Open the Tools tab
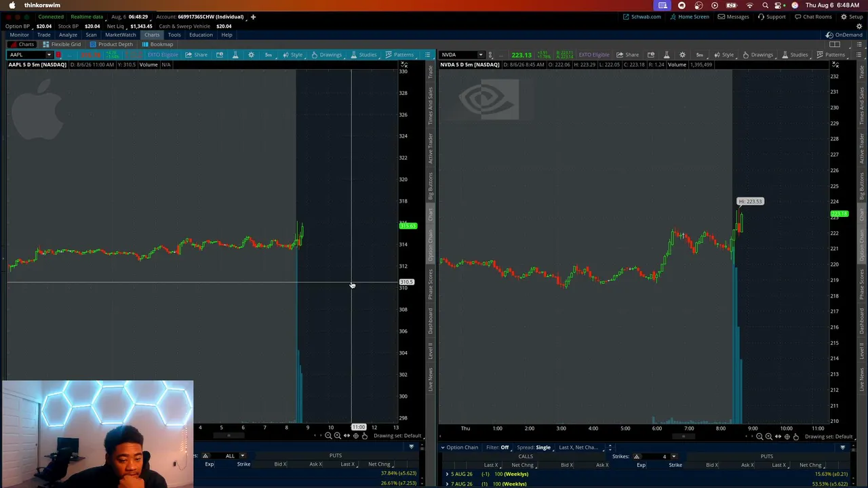The height and width of the screenshot is (488, 868). (x=174, y=35)
